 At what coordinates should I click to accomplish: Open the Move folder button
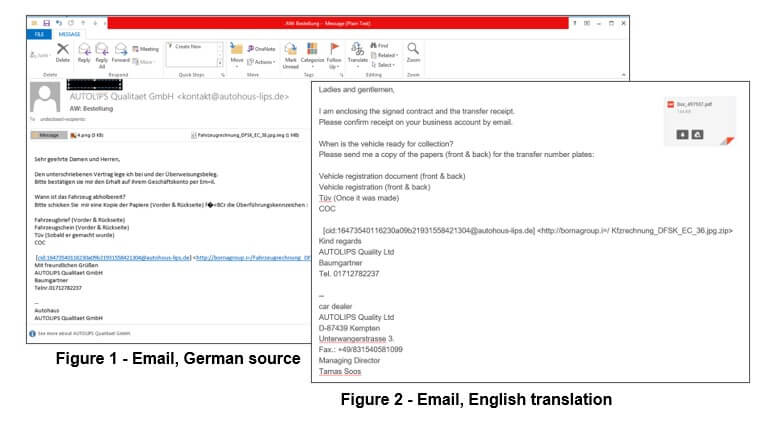coord(237,55)
